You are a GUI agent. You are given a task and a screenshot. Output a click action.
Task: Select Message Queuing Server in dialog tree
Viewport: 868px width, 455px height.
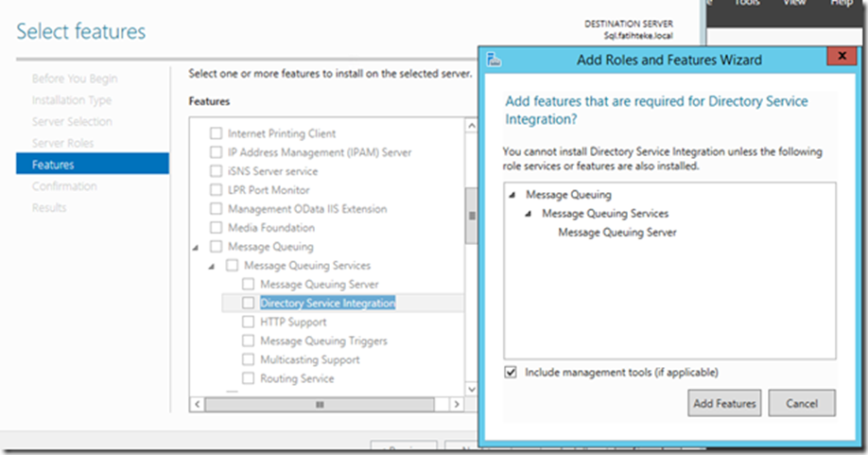coord(616,233)
